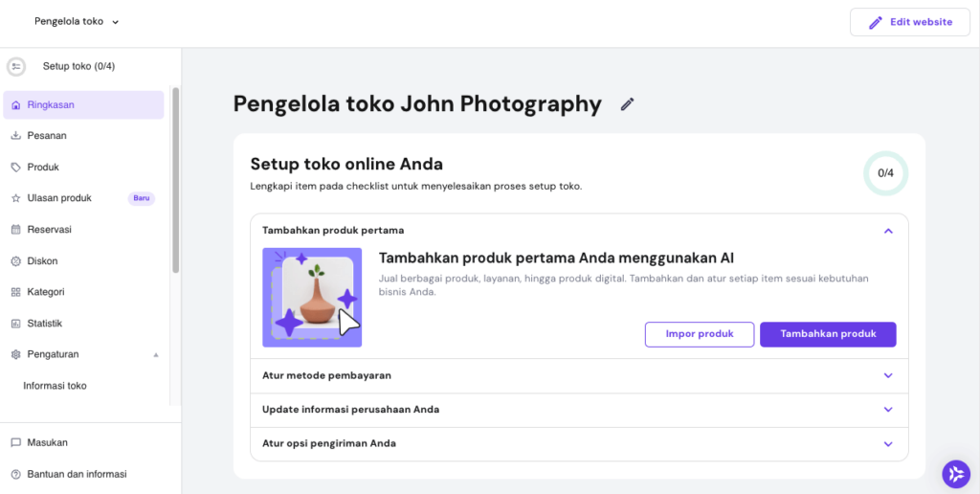980x494 pixels.
Task: Click the Ulasan produk star icon
Action: 15,198
